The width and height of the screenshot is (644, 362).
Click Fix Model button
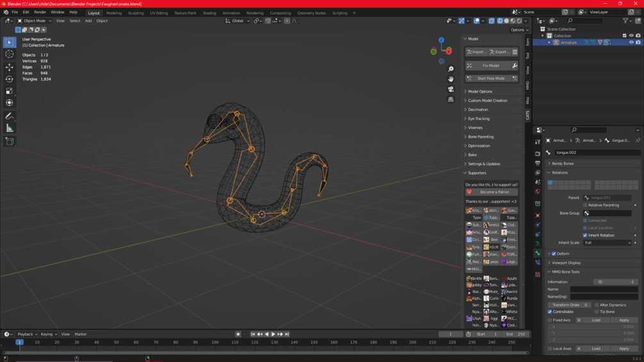tap(488, 65)
